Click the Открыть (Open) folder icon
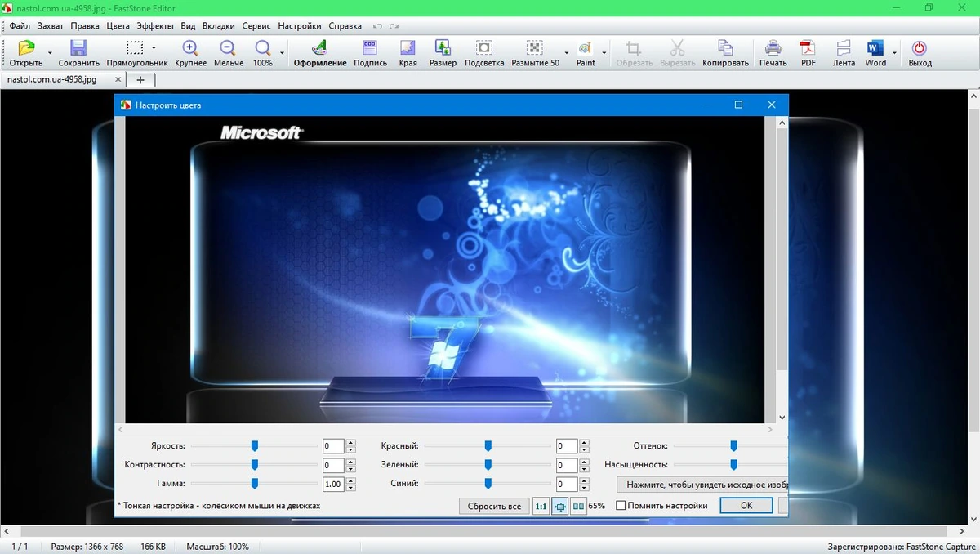The height and width of the screenshot is (554, 980). point(26,48)
